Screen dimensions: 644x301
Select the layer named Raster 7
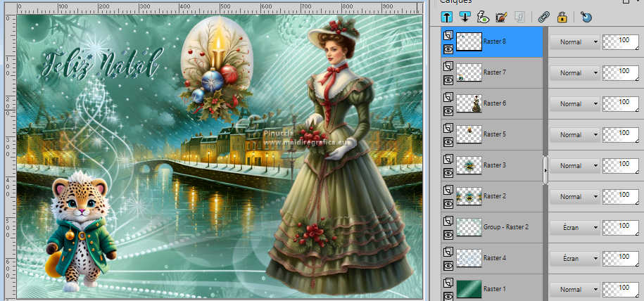click(x=495, y=72)
